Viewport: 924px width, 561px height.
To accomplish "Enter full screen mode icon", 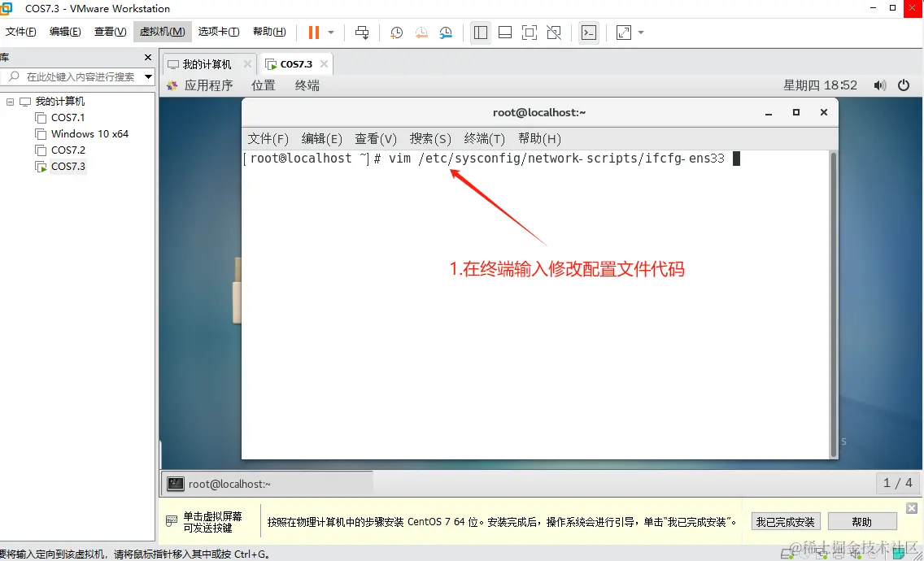I will tap(530, 33).
